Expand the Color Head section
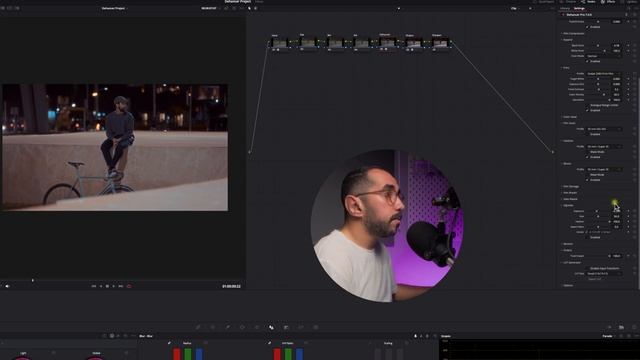The width and height of the screenshot is (640, 360). click(x=569, y=117)
